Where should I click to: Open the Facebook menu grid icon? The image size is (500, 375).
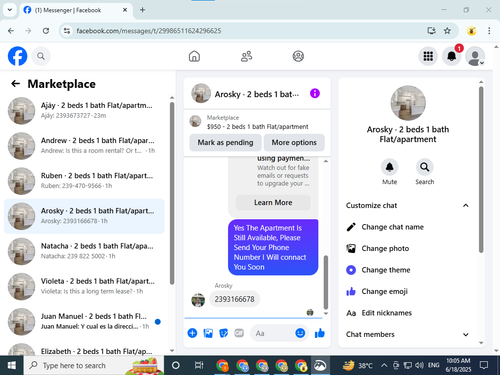(x=428, y=56)
